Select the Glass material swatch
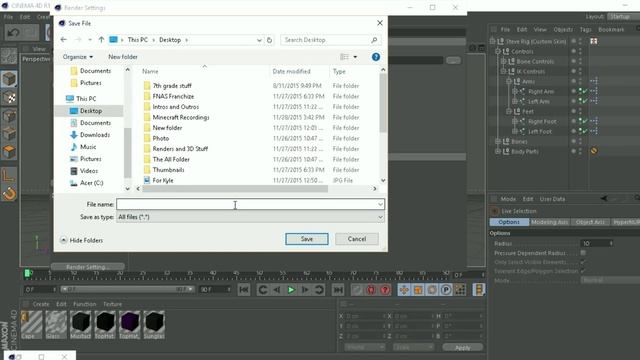 [x=56, y=324]
